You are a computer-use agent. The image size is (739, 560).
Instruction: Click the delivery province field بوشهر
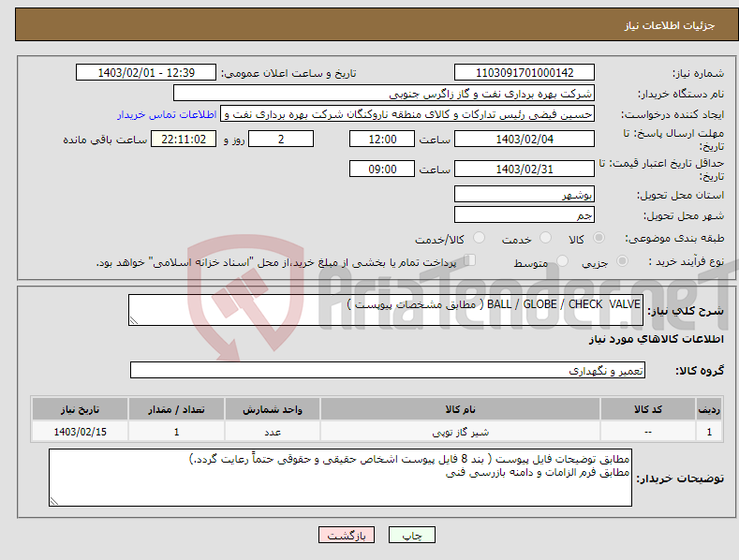click(525, 194)
